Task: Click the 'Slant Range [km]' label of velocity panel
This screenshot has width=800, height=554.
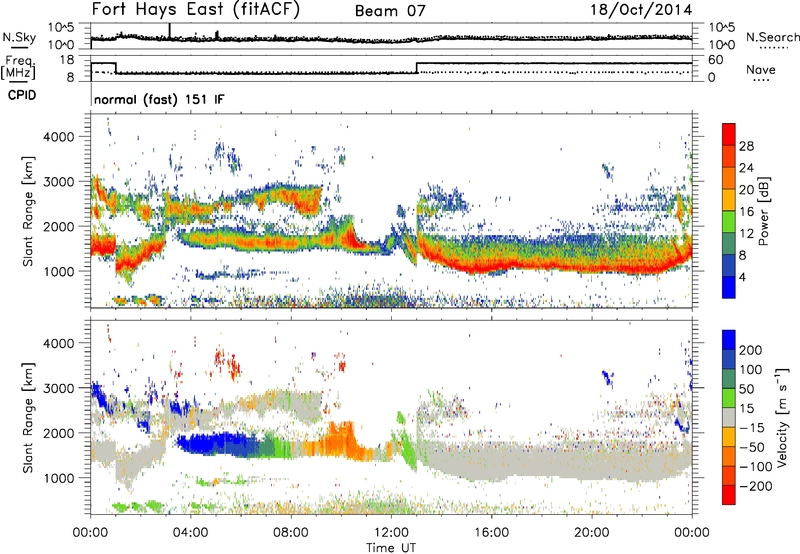Action: 28,418
